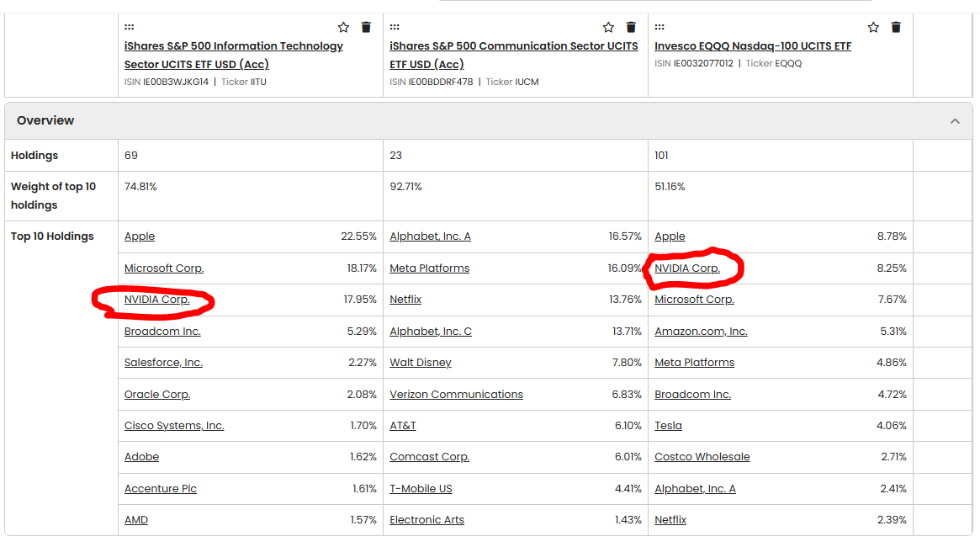
Task: Open NVIDIA Corp. at 8.25% weight
Action: pos(687,268)
